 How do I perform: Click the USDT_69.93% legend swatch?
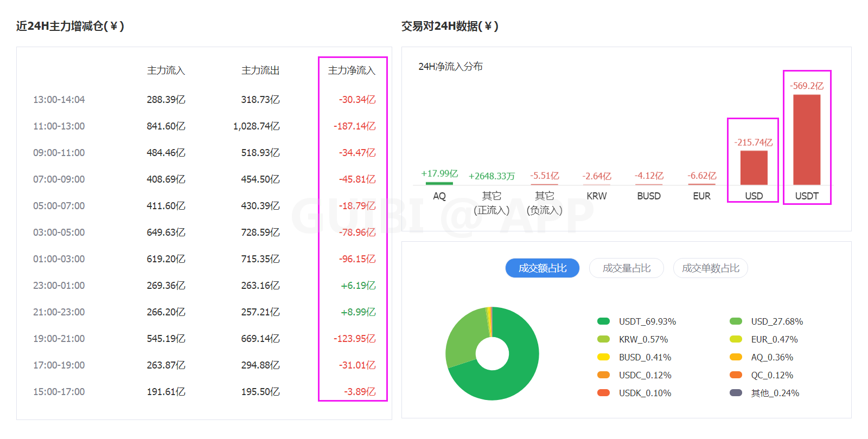603,321
